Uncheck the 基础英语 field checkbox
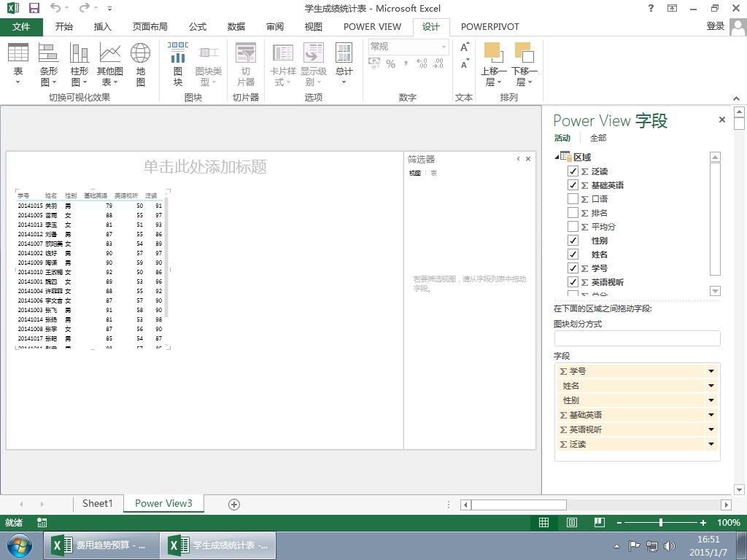The height and width of the screenshot is (560, 747). coord(573,184)
